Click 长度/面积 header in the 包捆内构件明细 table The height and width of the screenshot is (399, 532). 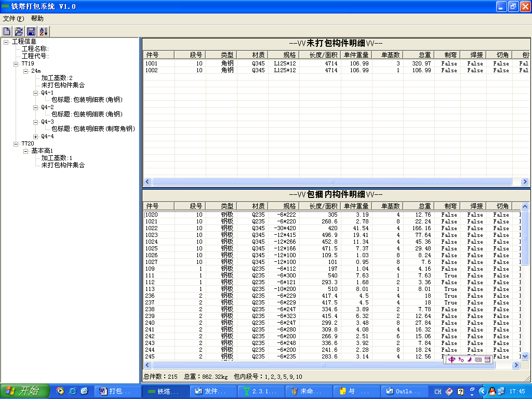tap(320, 206)
